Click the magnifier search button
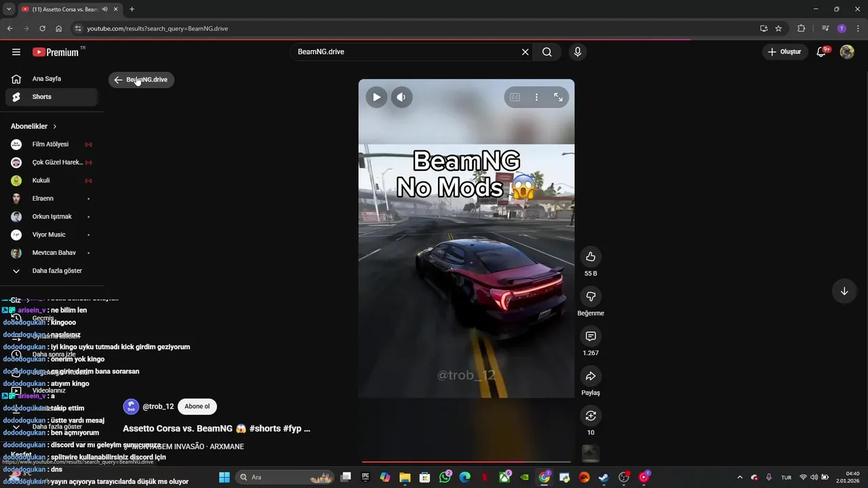 click(x=547, y=52)
